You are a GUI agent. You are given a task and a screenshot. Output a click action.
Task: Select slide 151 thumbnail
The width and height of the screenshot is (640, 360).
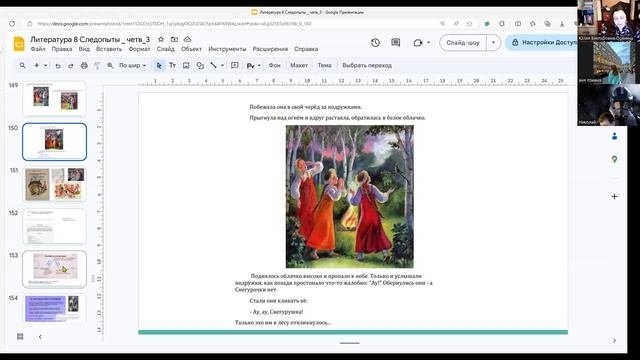(55, 184)
